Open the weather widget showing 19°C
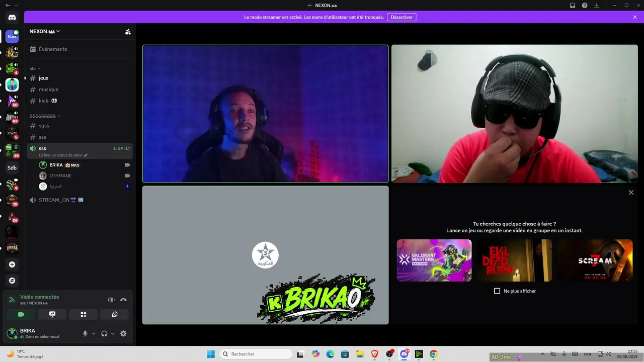This screenshot has height=362, width=644. tap(25, 354)
